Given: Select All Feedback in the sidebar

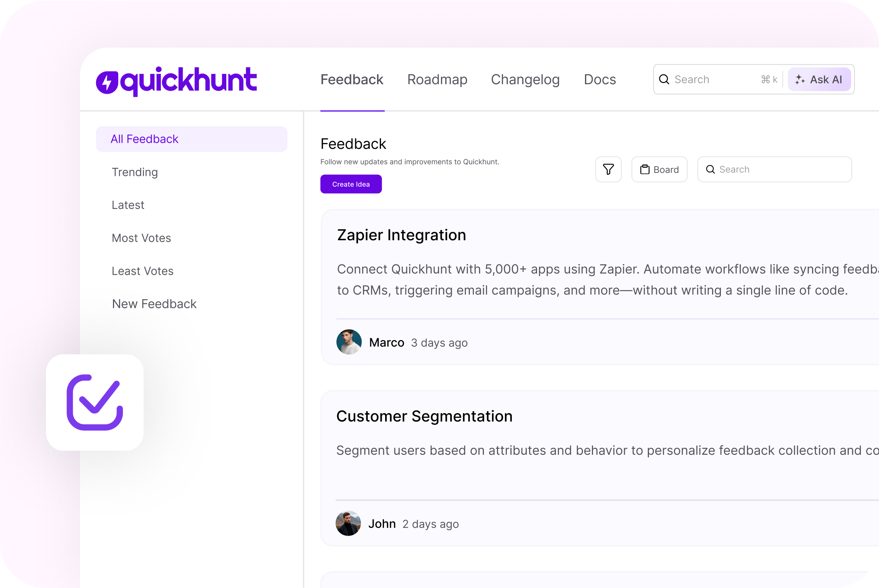Looking at the screenshot, I should pos(191,139).
